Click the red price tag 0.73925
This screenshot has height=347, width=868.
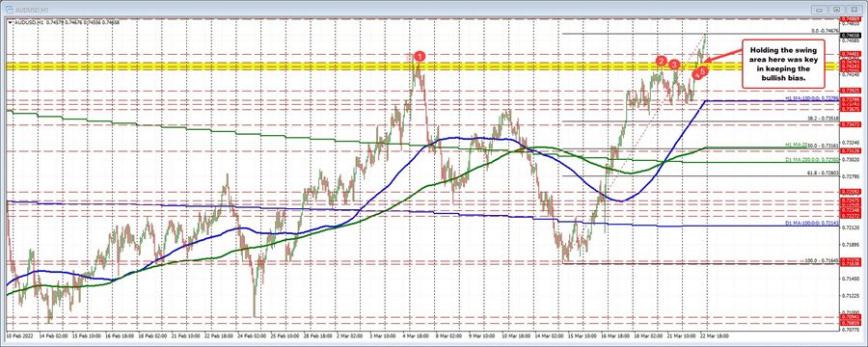click(x=851, y=90)
